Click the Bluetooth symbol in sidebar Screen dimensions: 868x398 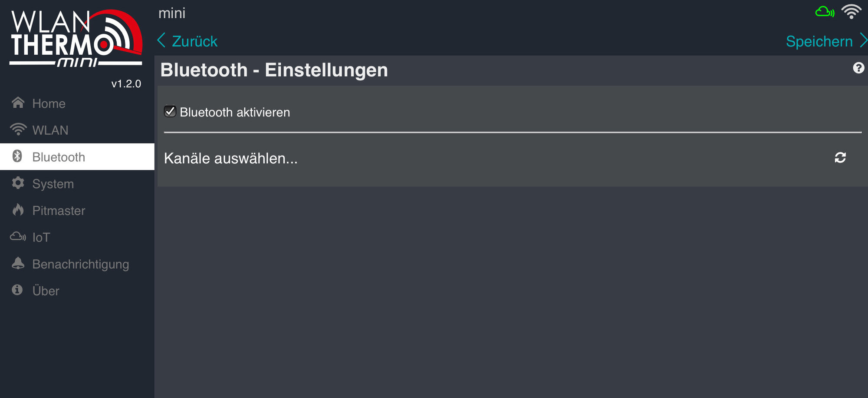pos(17,156)
